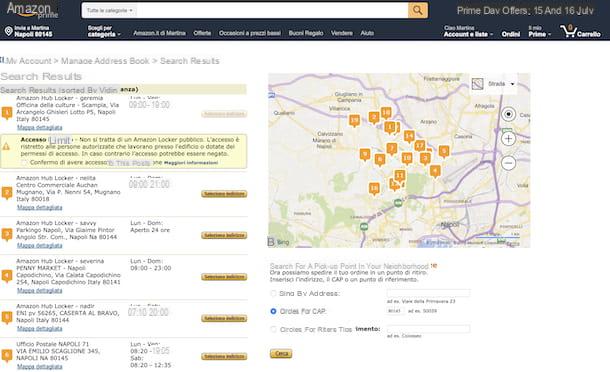This screenshot has width=610, height=372.
Task: Click map marker number 9
Action: coord(365,155)
